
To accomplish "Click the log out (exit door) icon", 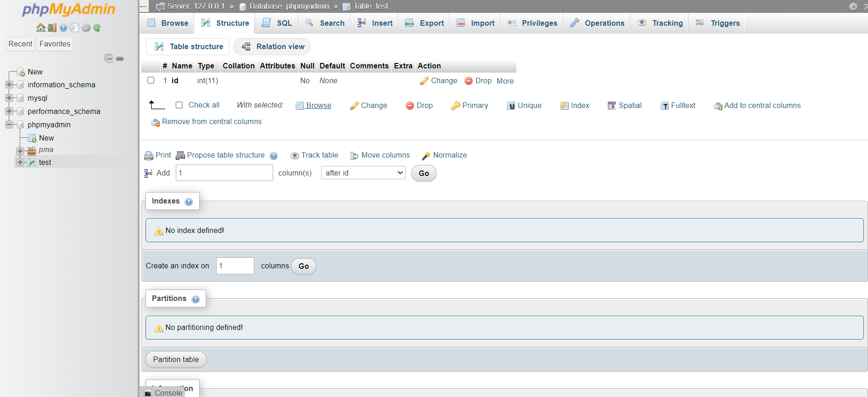I will (52, 28).
